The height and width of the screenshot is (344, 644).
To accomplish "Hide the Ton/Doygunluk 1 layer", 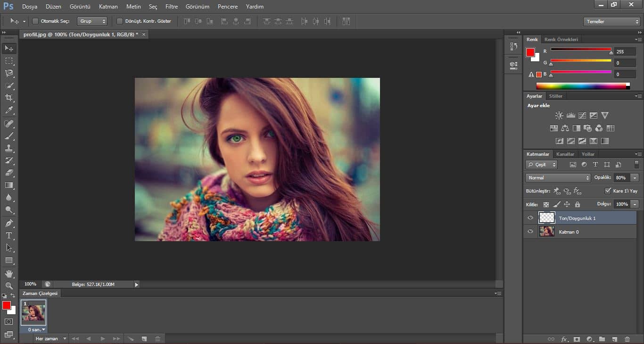I will click(530, 218).
